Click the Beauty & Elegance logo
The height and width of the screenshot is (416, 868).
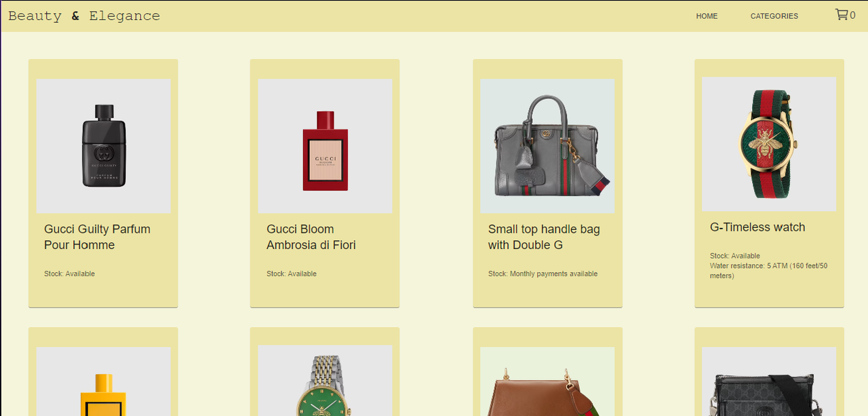click(84, 16)
